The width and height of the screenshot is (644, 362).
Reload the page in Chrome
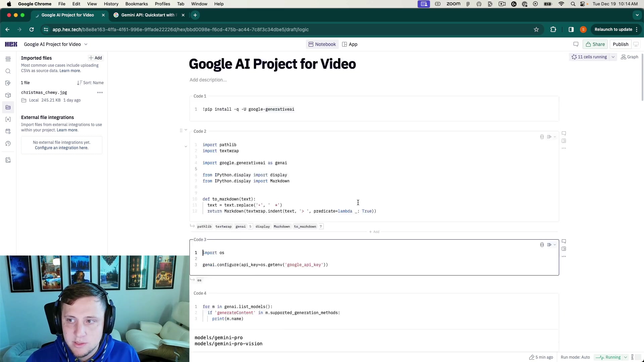pos(32,29)
